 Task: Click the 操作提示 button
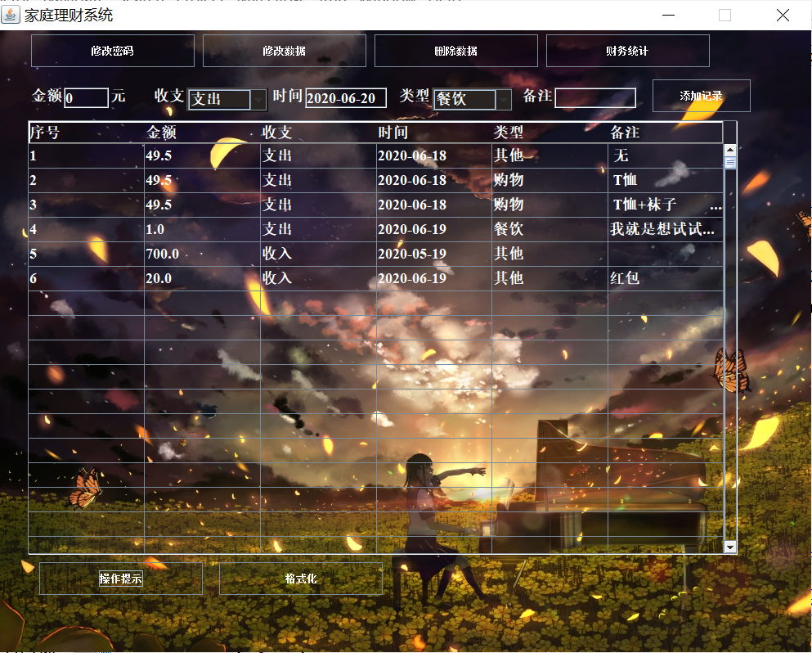[120, 579]
